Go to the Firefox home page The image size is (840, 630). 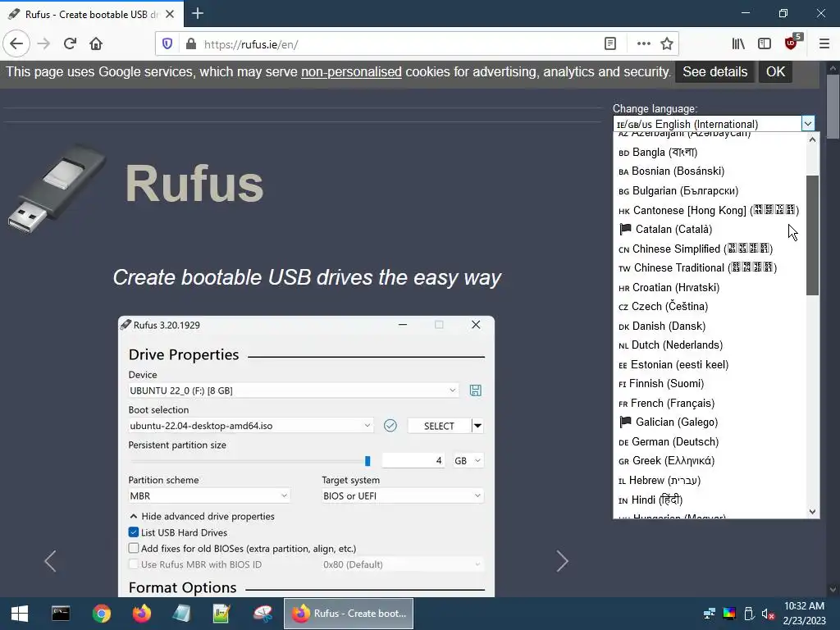(96, 44)
